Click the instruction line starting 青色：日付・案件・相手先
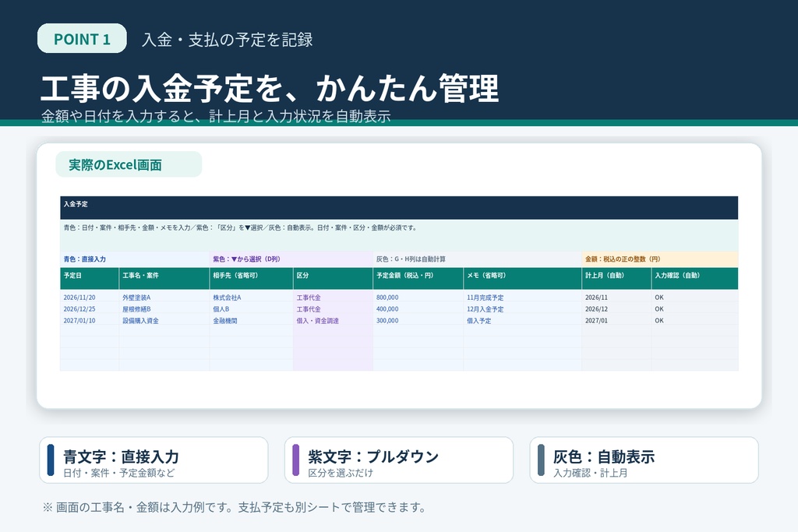Image resolution: width=798 pixels, height=532 pixels. pyautogui.click(x=240, y=228)
